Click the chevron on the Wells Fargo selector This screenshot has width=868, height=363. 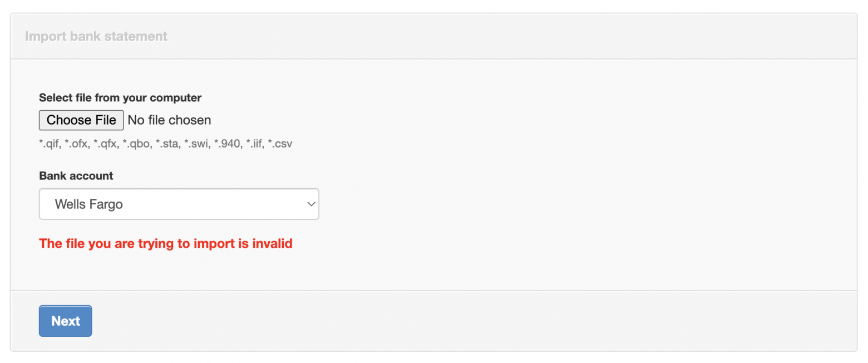pyautogui.click(x=311, y=204)
